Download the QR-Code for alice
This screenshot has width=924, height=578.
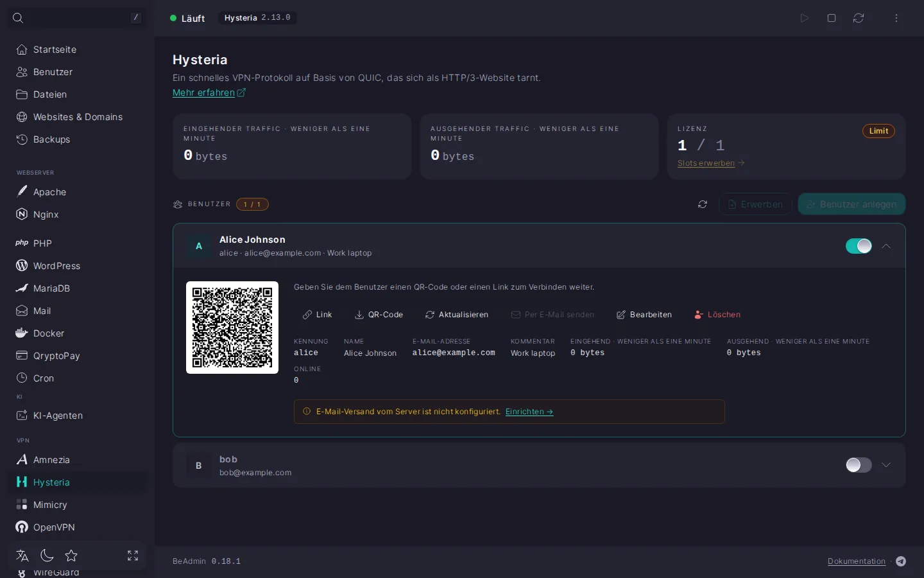(x=379, y=315)
